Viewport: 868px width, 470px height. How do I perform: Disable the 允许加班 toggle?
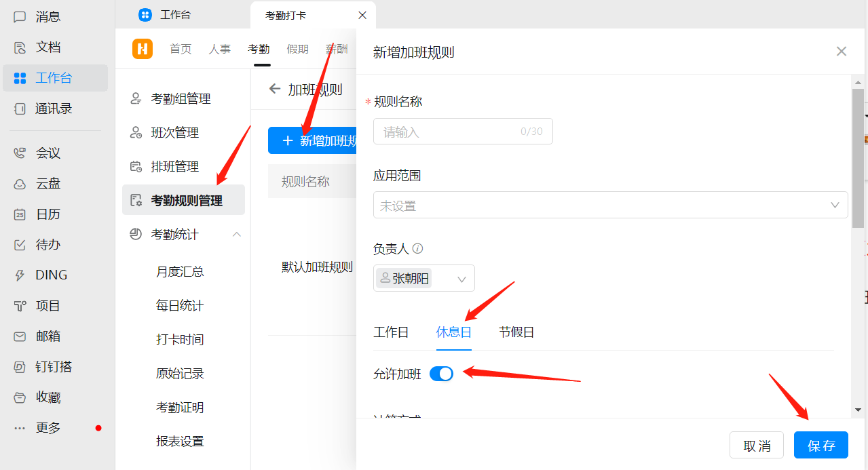click(441, 374)
